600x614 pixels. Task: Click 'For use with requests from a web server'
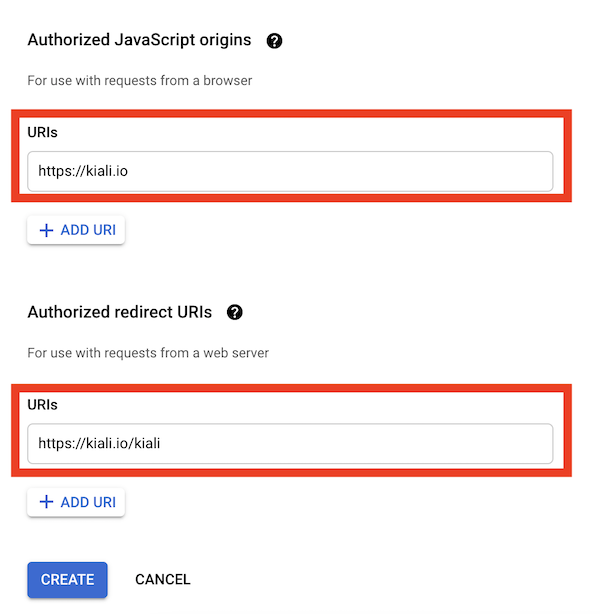[x=148, y=352]
